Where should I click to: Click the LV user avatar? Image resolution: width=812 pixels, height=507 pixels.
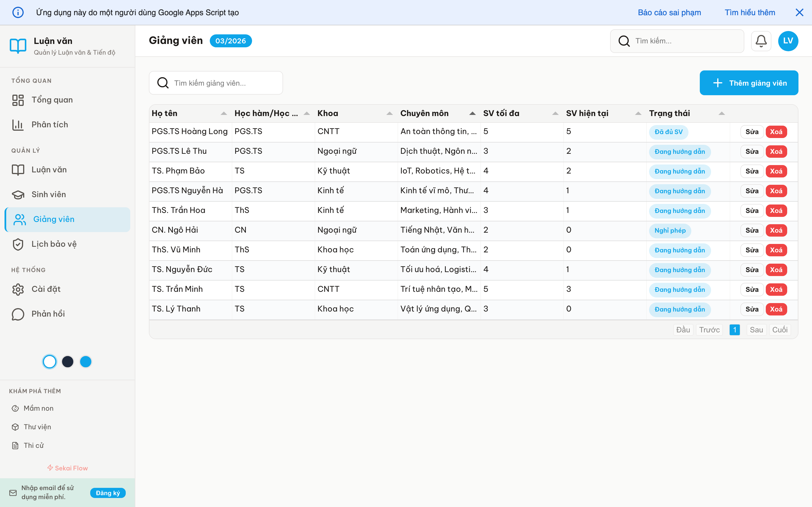[788, 41]
